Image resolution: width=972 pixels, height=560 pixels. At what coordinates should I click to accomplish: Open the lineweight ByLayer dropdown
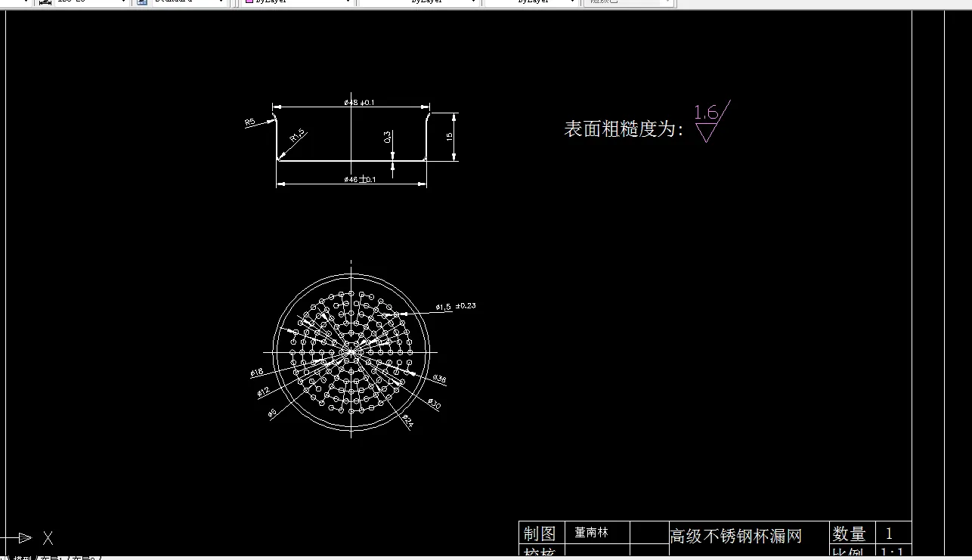point(573,2)
